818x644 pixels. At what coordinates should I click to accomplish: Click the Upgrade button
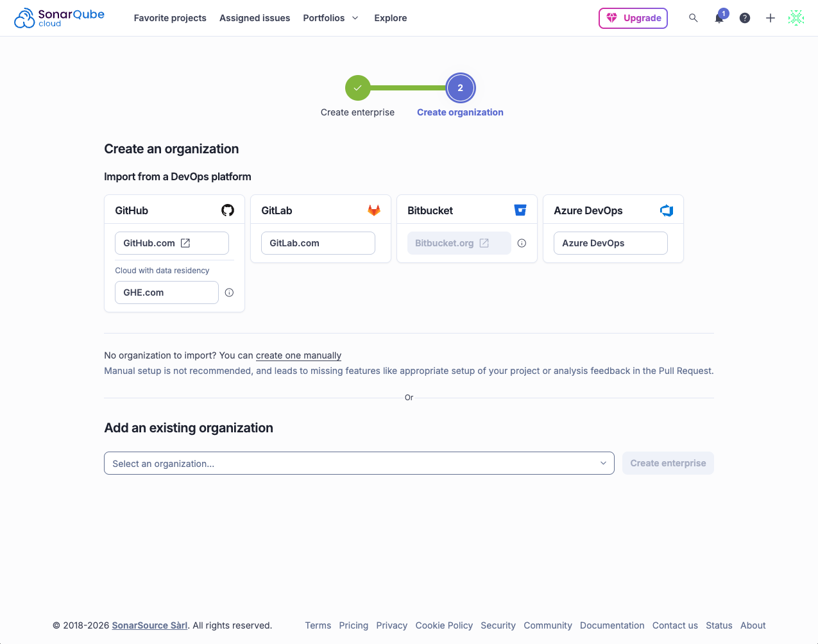(633, 18)
